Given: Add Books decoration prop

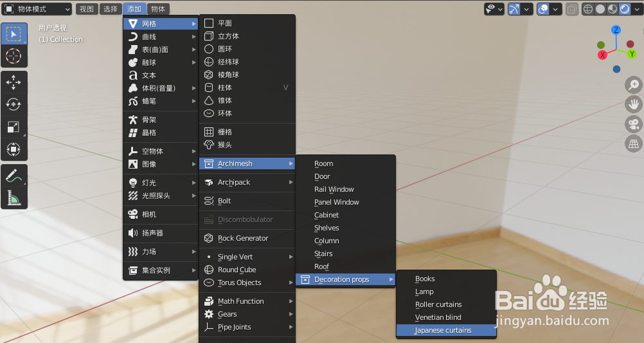Looking at the screenshot, I should [447, 279].
